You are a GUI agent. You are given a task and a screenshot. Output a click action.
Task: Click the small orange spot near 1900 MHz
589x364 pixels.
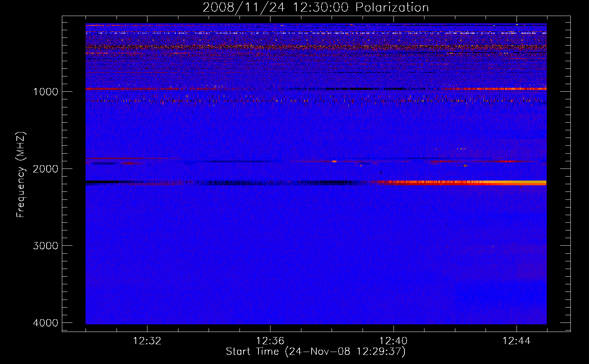(x=334, y=161)
